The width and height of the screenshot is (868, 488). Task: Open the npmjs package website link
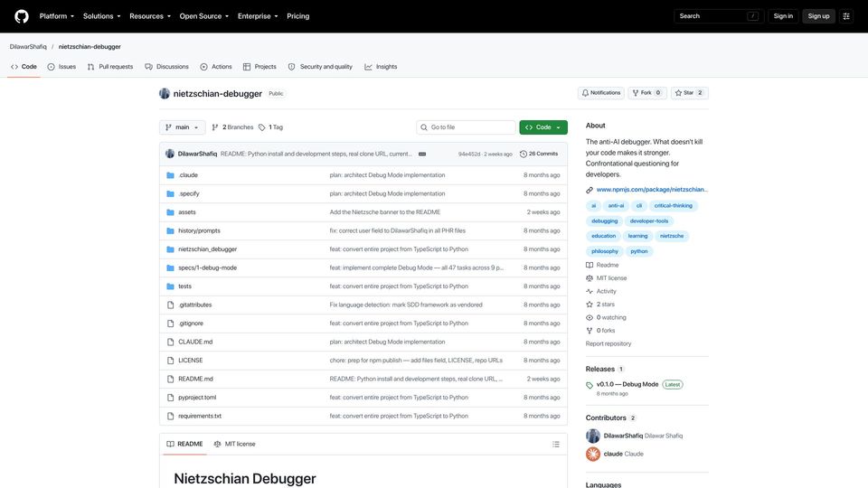click(652, 189)
